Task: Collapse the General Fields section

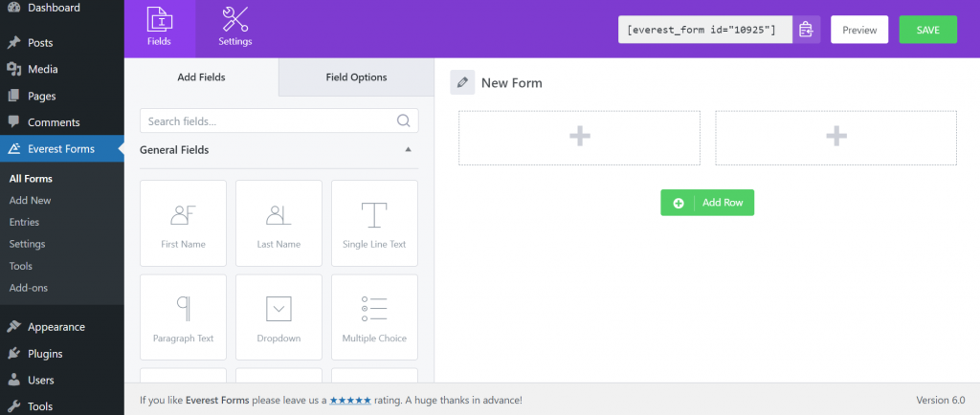Action: tap(408, 150)
